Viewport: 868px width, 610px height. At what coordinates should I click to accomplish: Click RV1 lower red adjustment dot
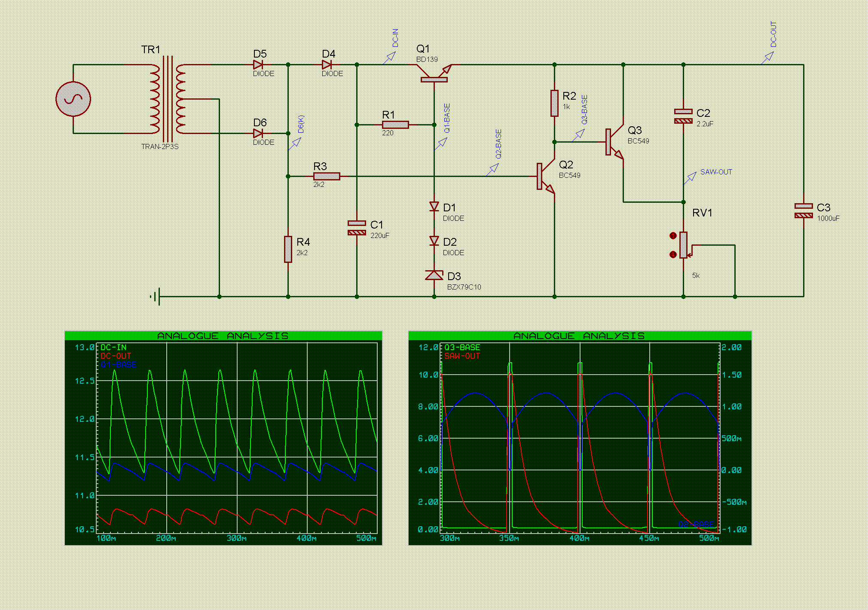point(673,255)
